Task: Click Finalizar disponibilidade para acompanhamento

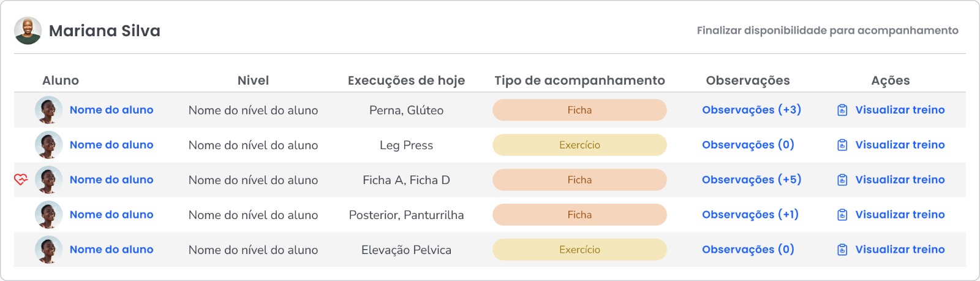Action: 827,31
